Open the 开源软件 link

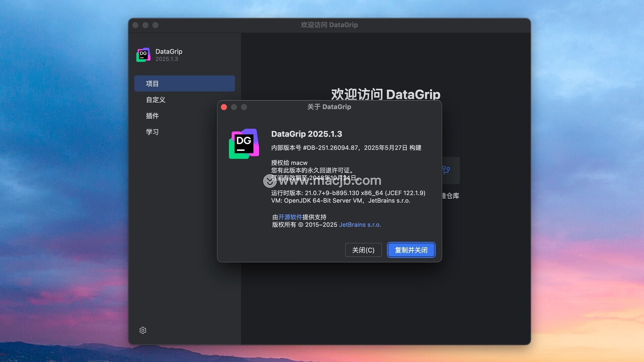pos(290,217)
